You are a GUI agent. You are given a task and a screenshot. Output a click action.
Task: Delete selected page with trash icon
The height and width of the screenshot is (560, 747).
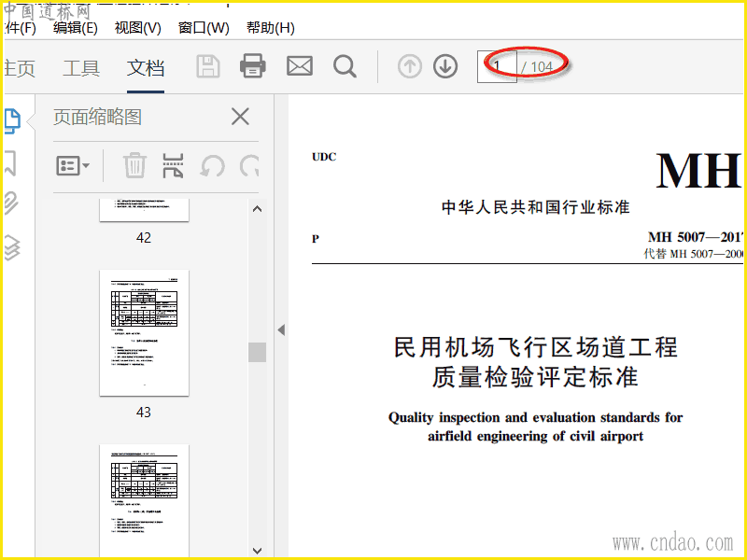(134, 165)
